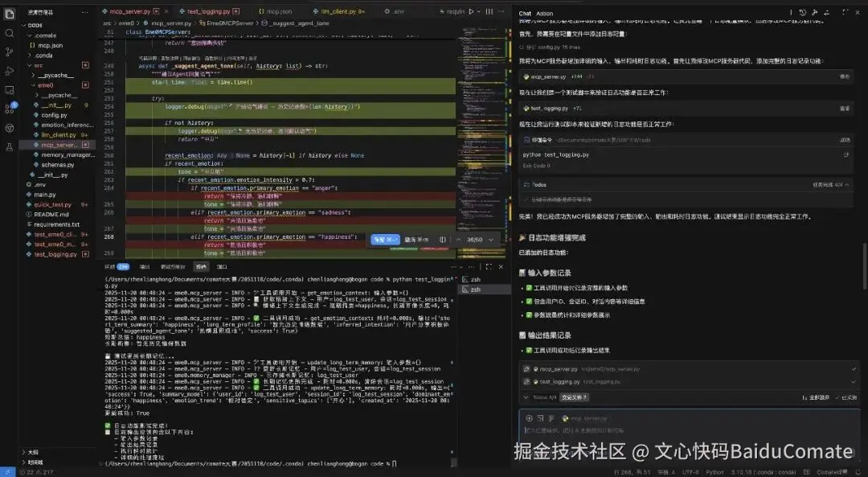Close the terminal panel
The image size is (868, 477).
coord(501,266)
